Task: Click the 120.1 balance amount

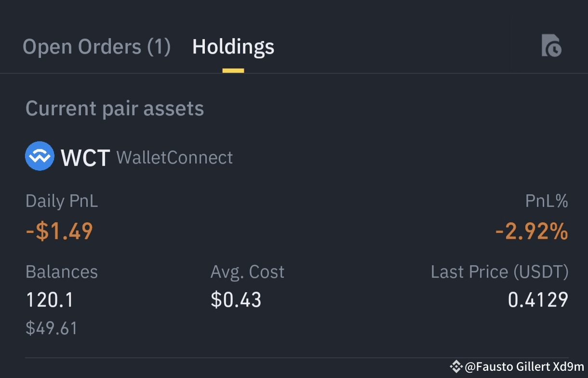Action: point(50,300)
